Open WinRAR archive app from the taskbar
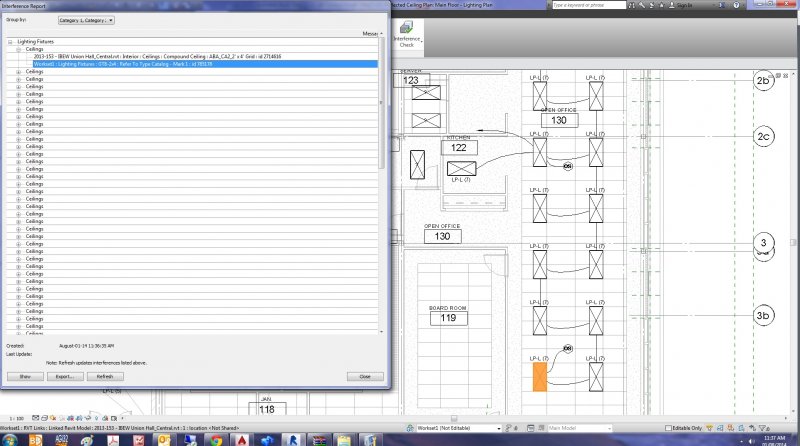Viewport: 800px width, 446px height. pyautogui.click(x=318, y=440)
